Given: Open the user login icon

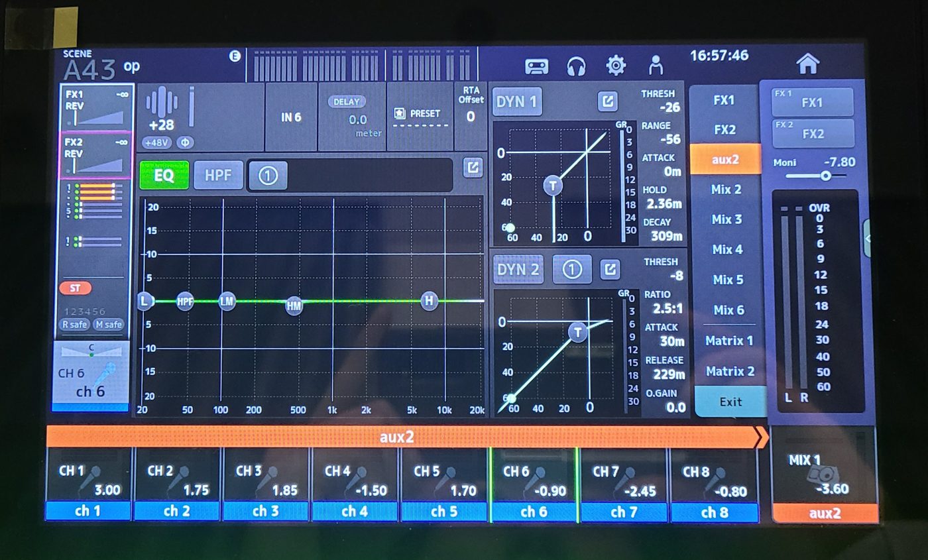Looking at the screenshot, I should tap(656, 65).
